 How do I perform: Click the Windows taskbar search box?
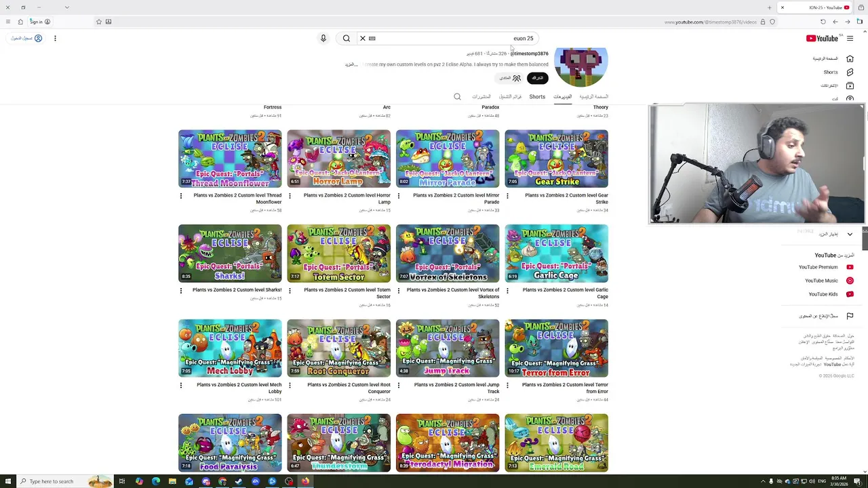pyautogui.click(x=64, y=481)
